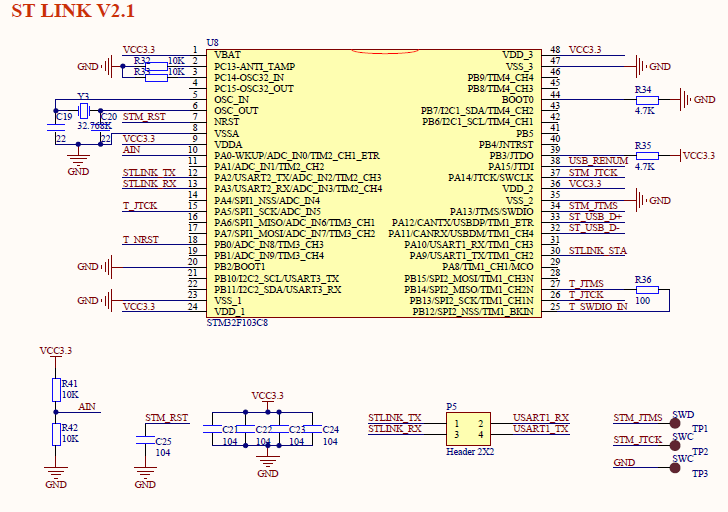The image size is (728, 512).
Task: Select resistor R33 symbol at pin 3
Action: pyautogui.click(x=156, y=78)
